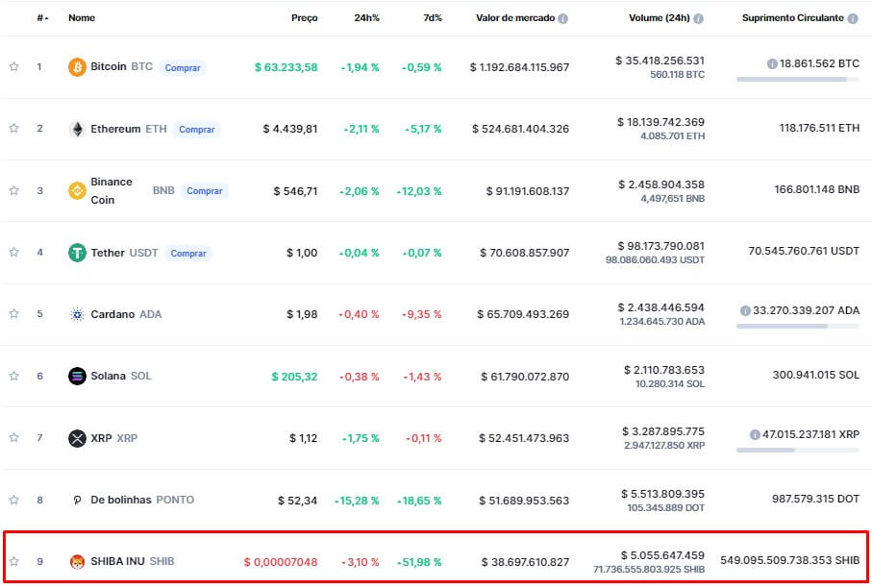Favorite the De bolinhas row star

tap(13, 500)
